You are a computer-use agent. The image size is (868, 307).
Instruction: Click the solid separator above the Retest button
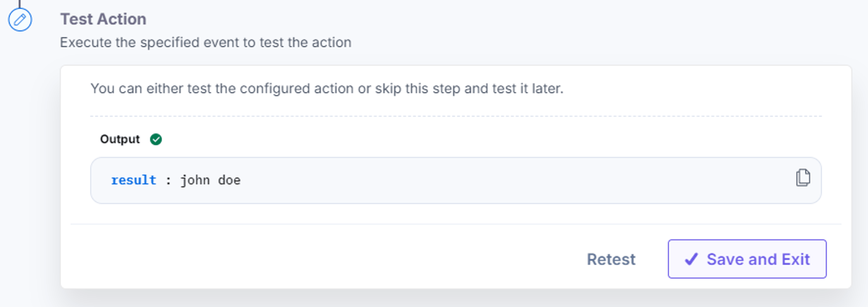click(x=456, y=224)
